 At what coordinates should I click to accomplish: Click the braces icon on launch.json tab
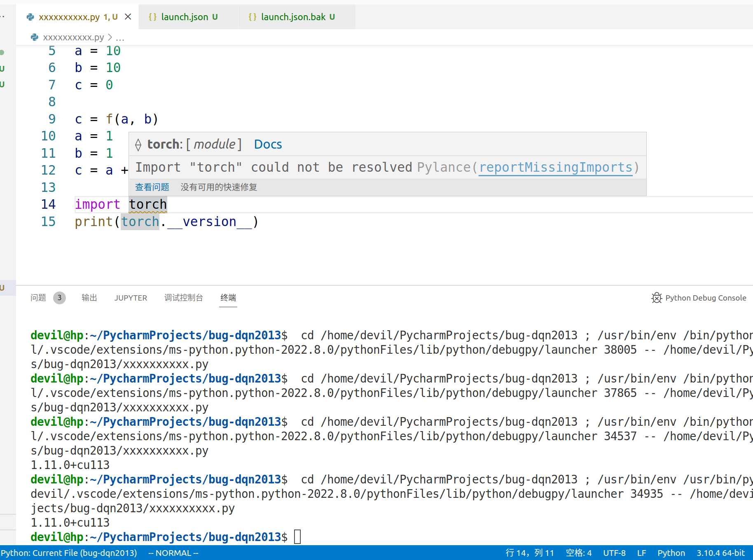point(152,17)
